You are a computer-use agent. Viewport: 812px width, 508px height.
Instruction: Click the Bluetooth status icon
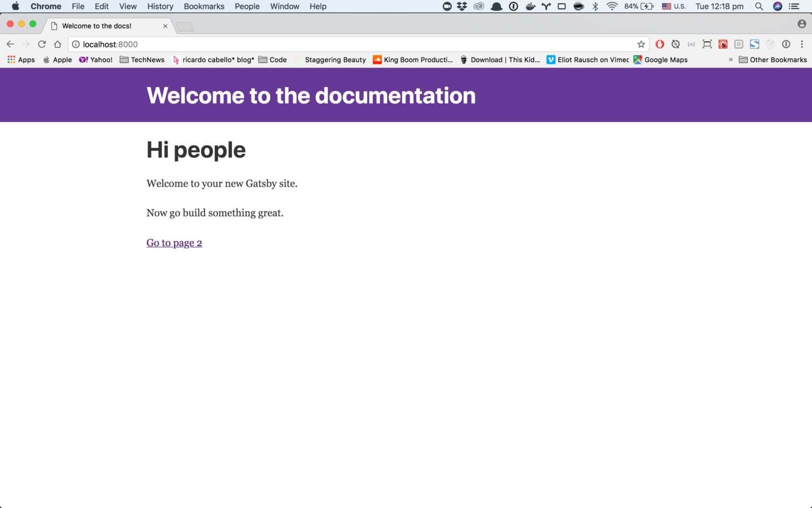point(595,6)
